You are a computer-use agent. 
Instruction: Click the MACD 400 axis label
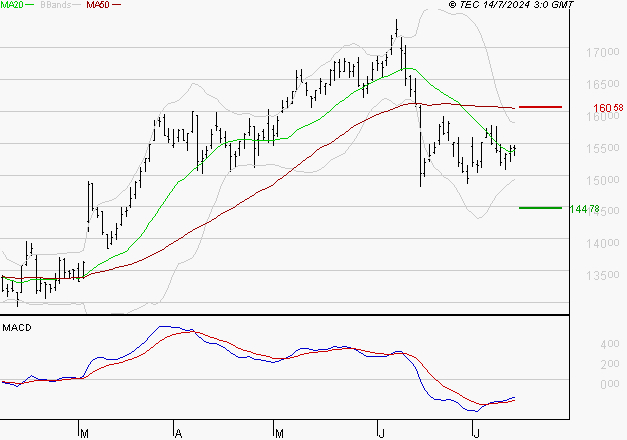610,344
